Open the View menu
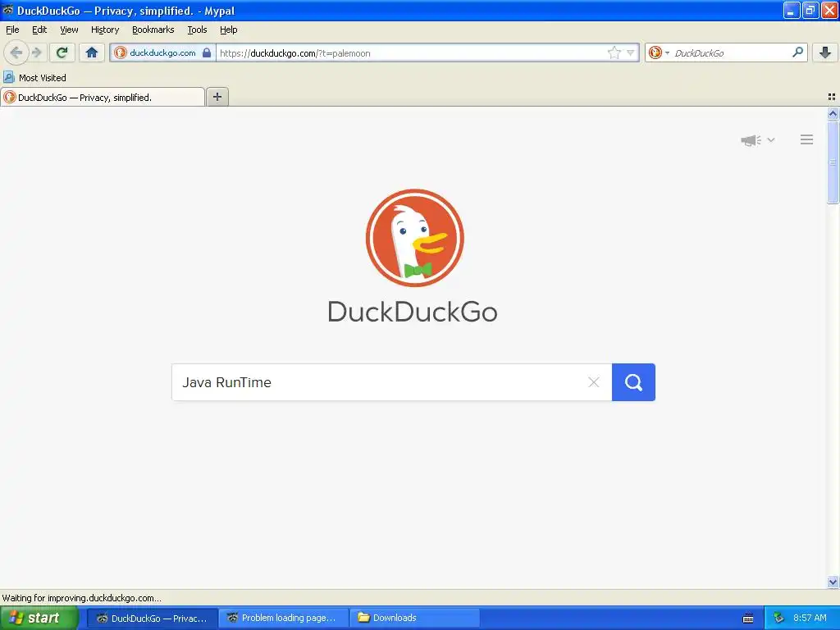The image size is (840, 630). (x=69, y=30)
